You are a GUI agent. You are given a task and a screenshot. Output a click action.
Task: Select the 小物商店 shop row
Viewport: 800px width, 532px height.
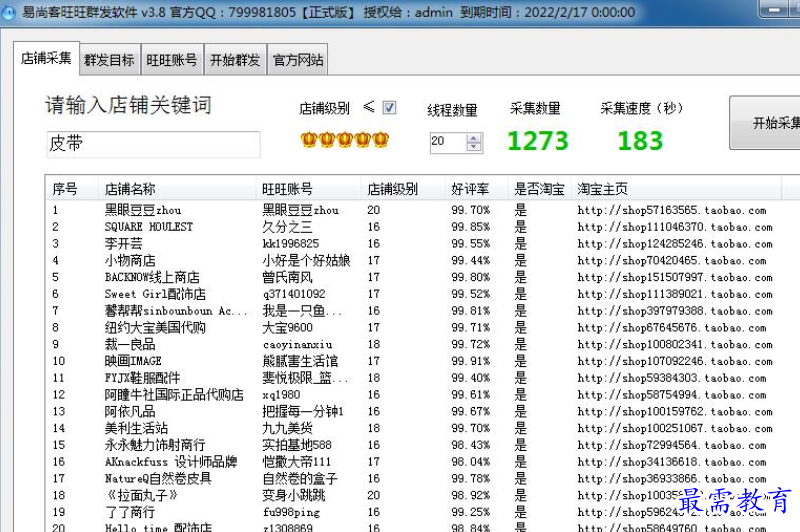(130, 261)
